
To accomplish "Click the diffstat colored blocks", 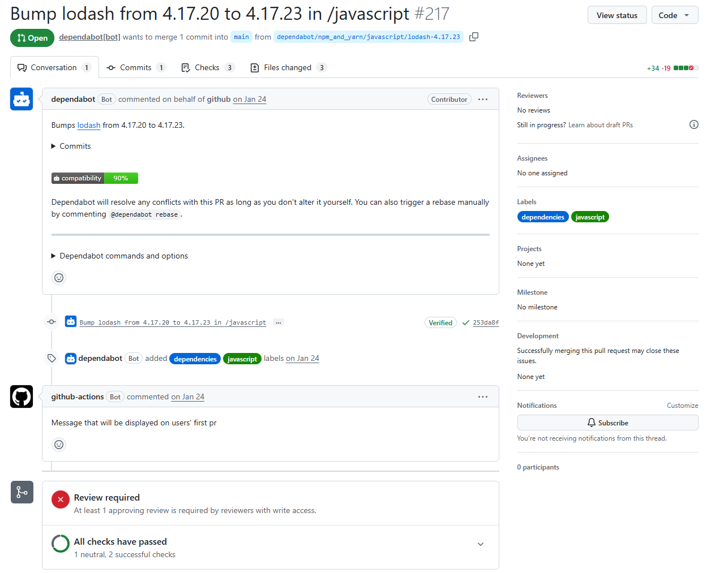I will point(686,68).
